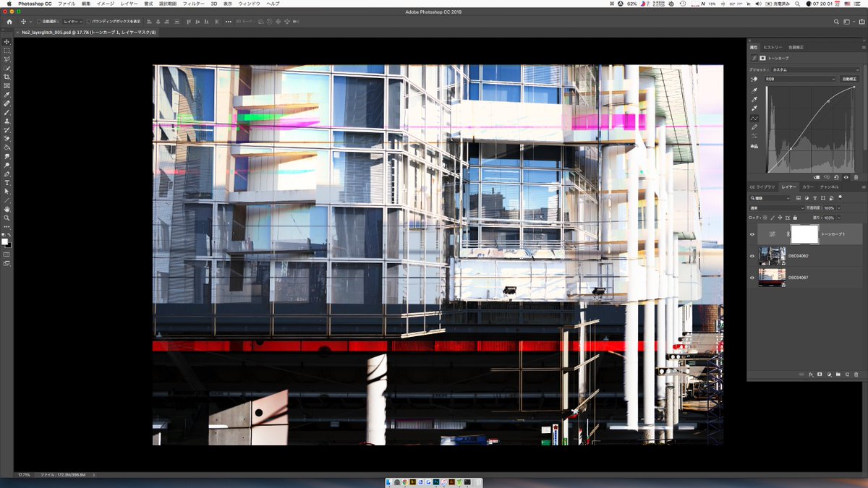868x488 pixels.
Task: Toggle lock transparent pixels in Layers panel
Action: 766,218
